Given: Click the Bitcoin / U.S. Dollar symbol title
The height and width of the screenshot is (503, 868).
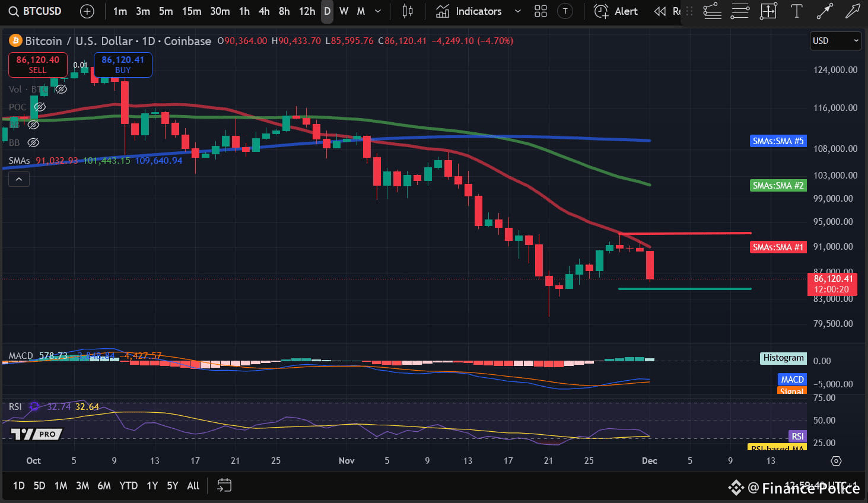Looking at the screenshot, I should pyautogui.click(x=118, y=41).
